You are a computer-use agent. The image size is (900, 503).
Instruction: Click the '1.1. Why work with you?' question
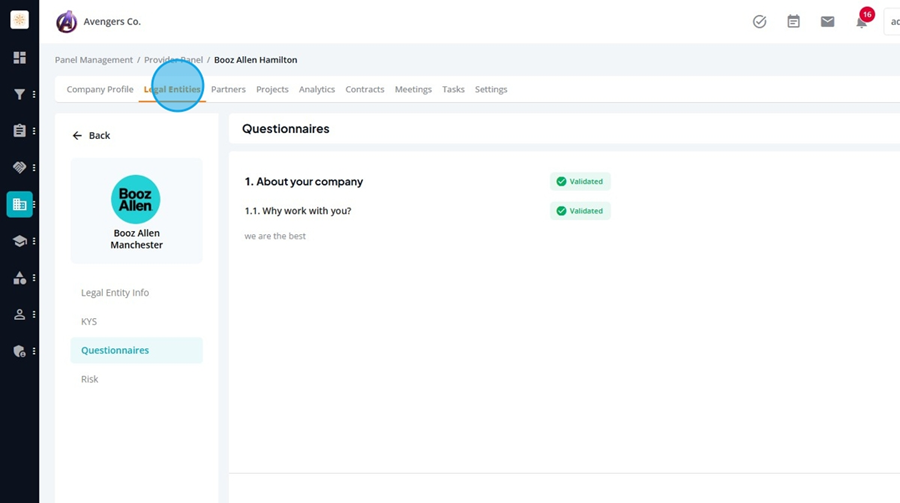pos(298,211)
